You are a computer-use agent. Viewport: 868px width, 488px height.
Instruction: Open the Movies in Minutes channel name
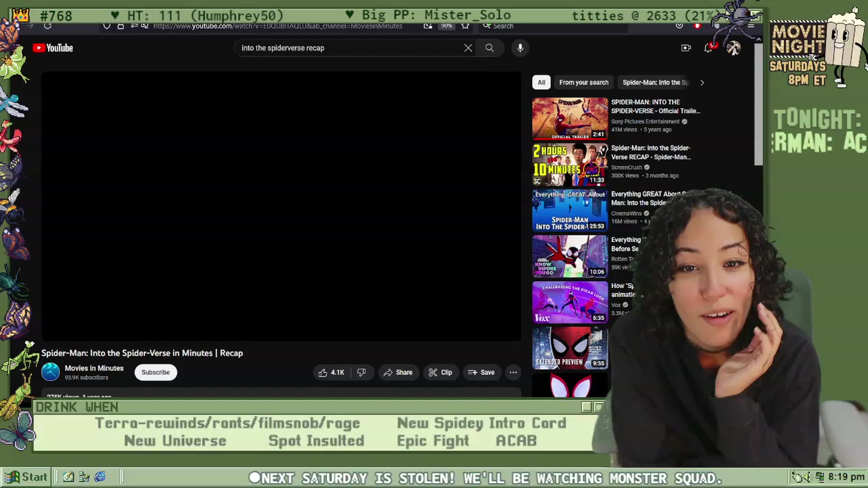(94, 368)
